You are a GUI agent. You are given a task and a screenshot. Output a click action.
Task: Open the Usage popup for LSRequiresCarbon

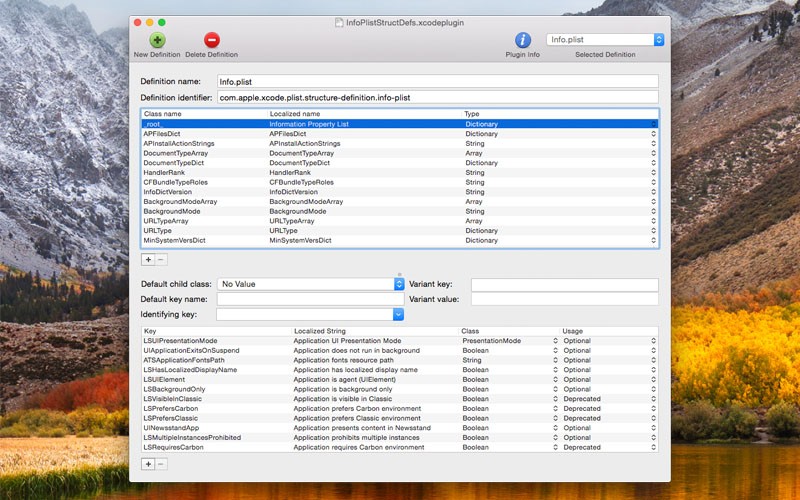pos(653,447)
